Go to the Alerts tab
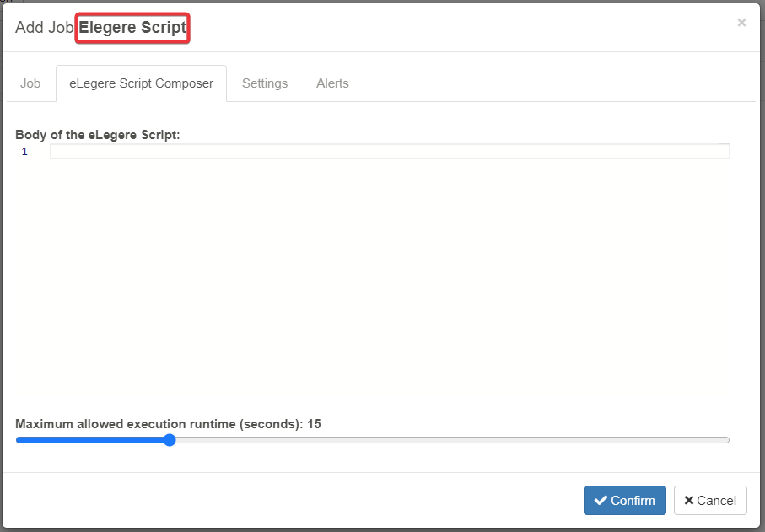 tap(332, 83)
